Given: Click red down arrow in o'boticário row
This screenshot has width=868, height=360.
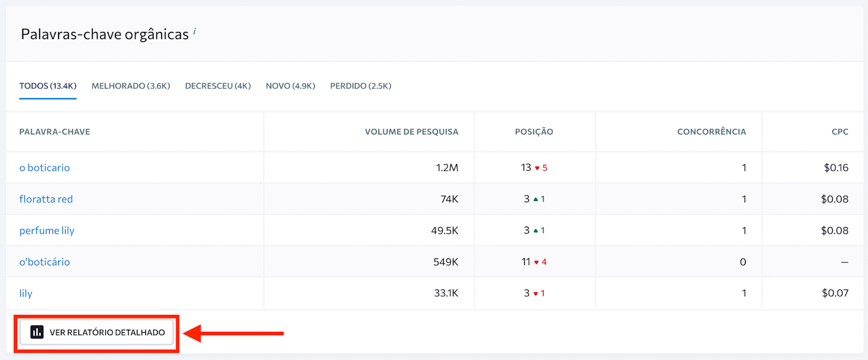Looking at the screenshot, I should click(x=537, y=262).
